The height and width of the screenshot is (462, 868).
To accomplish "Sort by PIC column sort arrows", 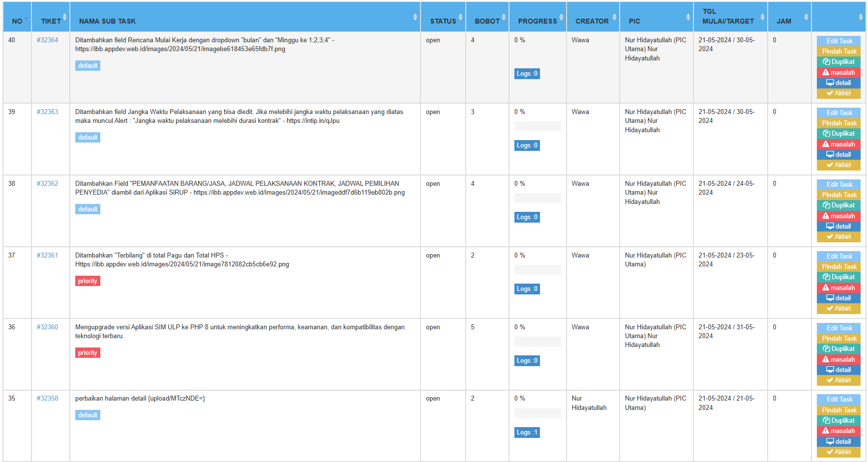I will pyautogui.click(x=688, y=17).
